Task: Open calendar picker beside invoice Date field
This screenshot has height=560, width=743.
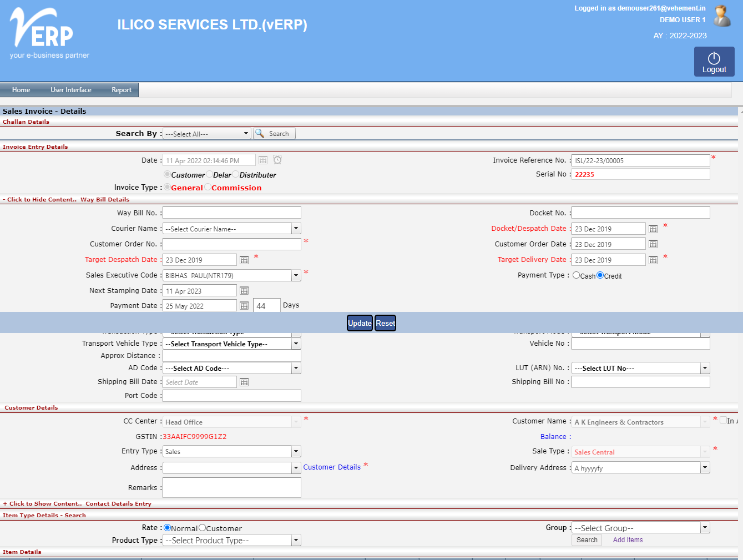Action: point(263,160)
